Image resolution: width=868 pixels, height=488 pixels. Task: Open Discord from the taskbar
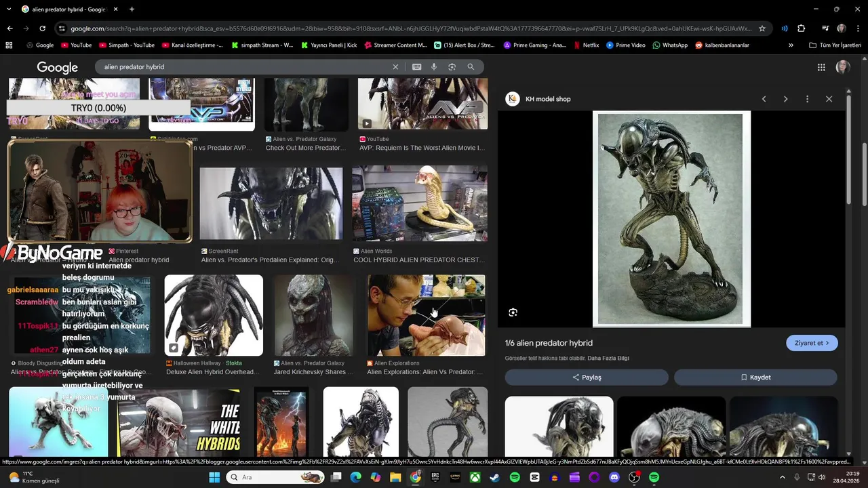point(614,477)
